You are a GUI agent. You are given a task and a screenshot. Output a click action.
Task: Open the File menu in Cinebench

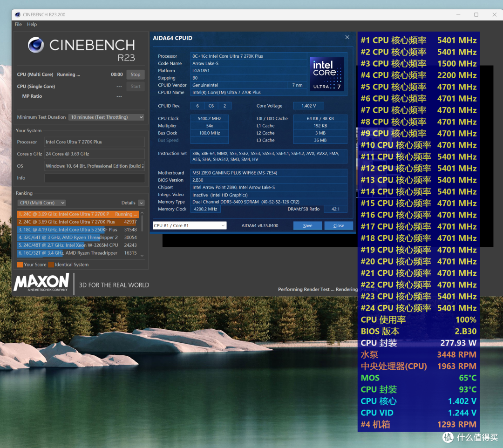pyautogui.click(x=18, y=24)
